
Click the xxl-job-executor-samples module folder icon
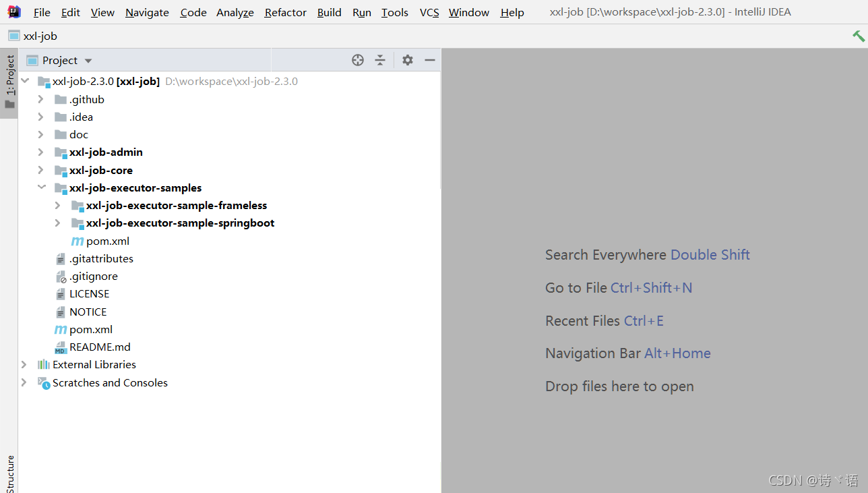(61, 187)
